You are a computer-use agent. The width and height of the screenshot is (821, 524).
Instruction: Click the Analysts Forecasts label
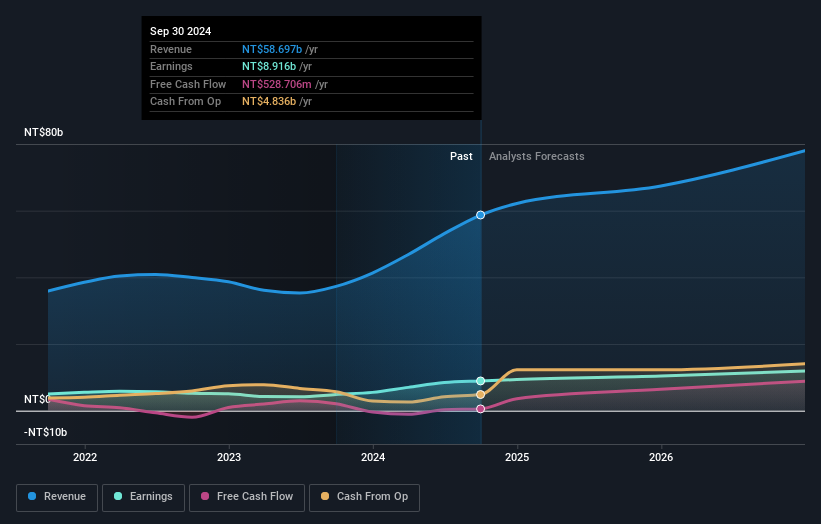click(x=537, y=156)
